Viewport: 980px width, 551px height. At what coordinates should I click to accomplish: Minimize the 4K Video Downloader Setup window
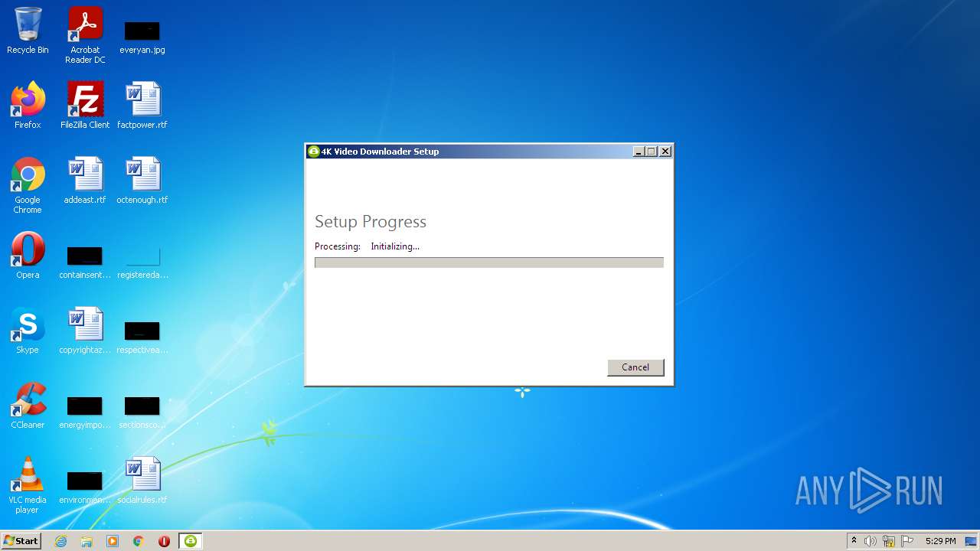(639, 152)
